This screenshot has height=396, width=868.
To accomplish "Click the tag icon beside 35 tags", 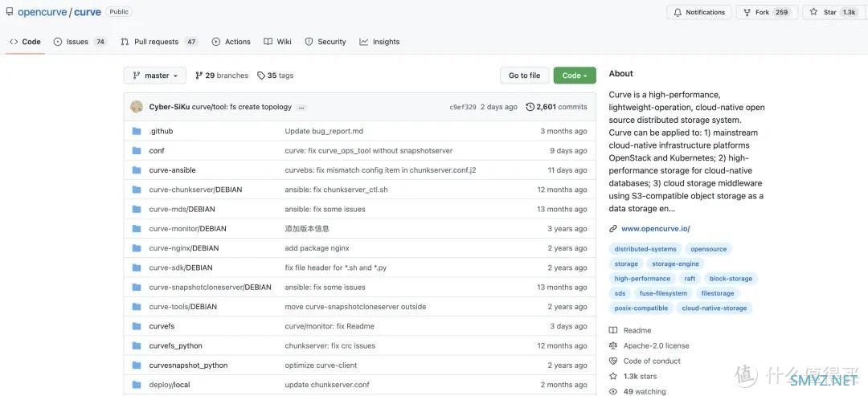I will point(261,76).
